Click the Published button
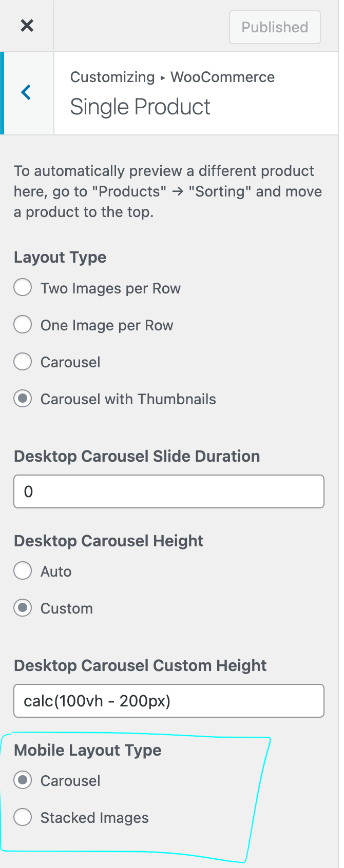This screenshot has width=344, height=868. pyautogui.click(x=275, y=27)
